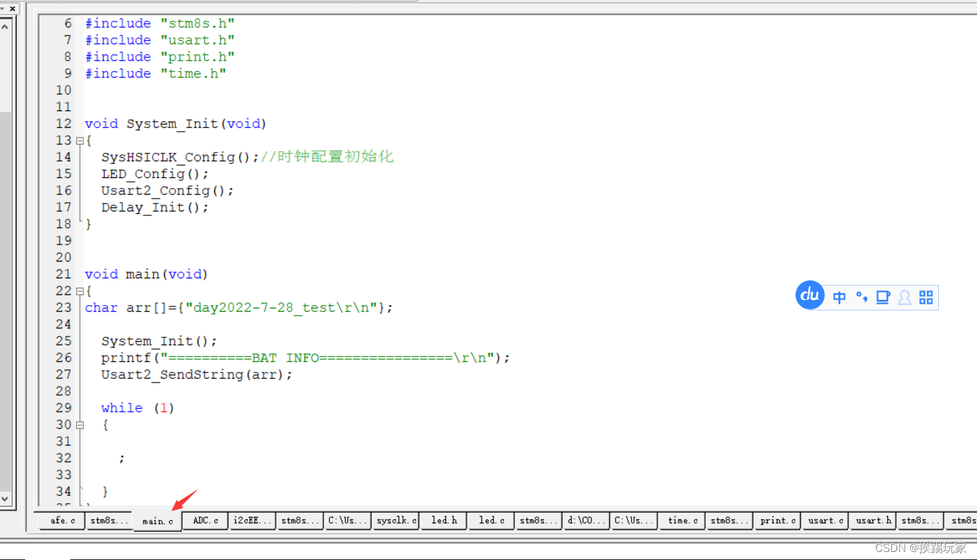Collapse the System_Init function fold at line 13
This screenshot has width=977, height=560.
tap(80, 141)
